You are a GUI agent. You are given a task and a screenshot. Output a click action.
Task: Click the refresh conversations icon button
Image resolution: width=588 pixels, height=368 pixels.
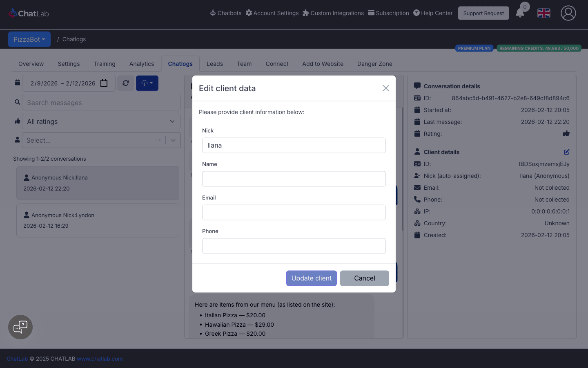126,83
